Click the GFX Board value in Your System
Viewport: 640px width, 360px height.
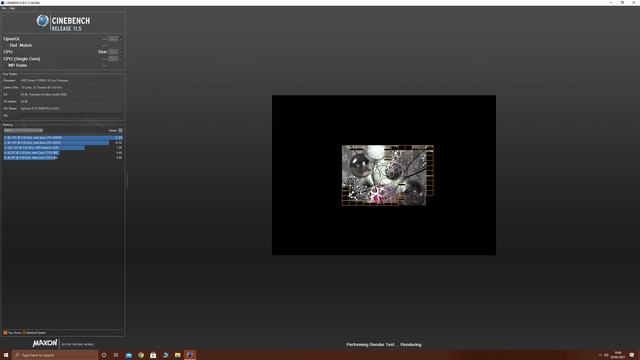tap(40, 109)
